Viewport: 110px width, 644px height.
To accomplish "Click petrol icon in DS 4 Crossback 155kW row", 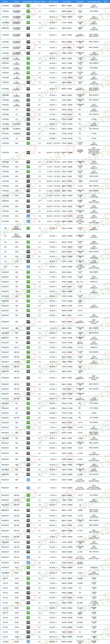I will tap(28, 228).
